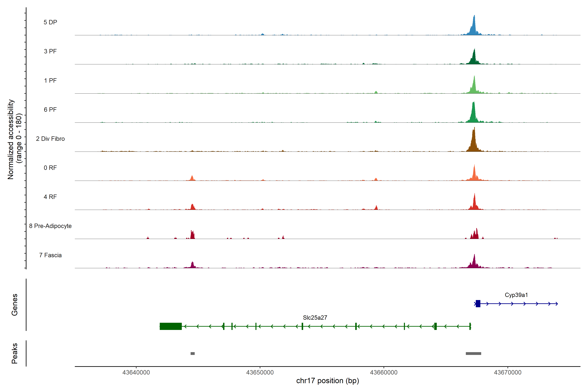The image size is (588, 392).
Task: Click the 43640000 axis tick label
Action: click(136, 372)
